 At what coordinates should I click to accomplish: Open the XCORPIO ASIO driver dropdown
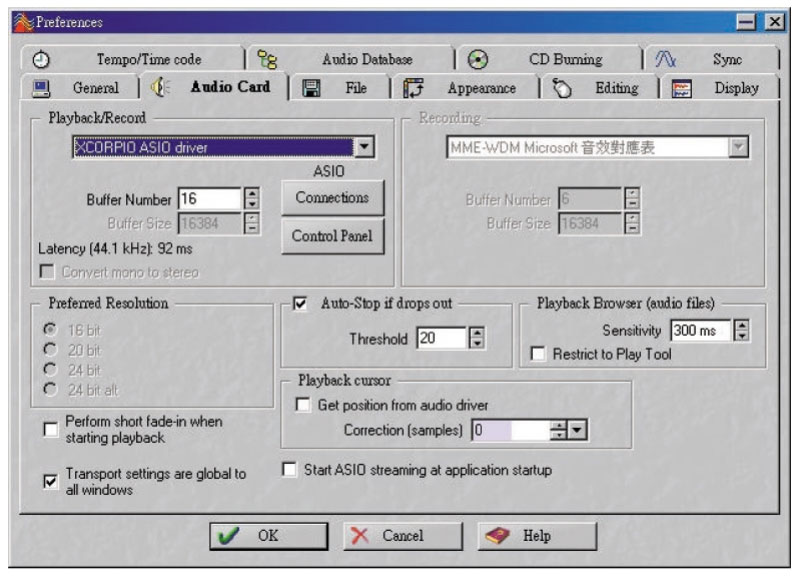(x=364, y=147)
